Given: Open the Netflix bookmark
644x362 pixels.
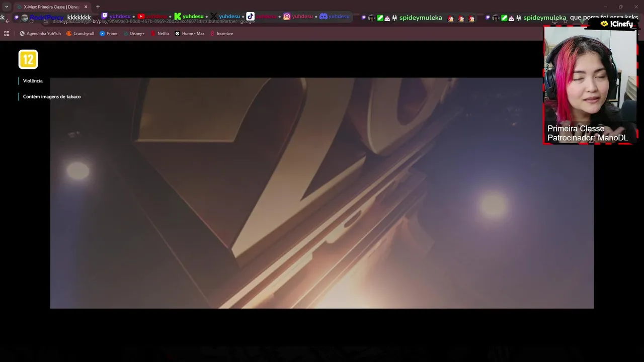Looking at the screenshot, I should (160, 34).
